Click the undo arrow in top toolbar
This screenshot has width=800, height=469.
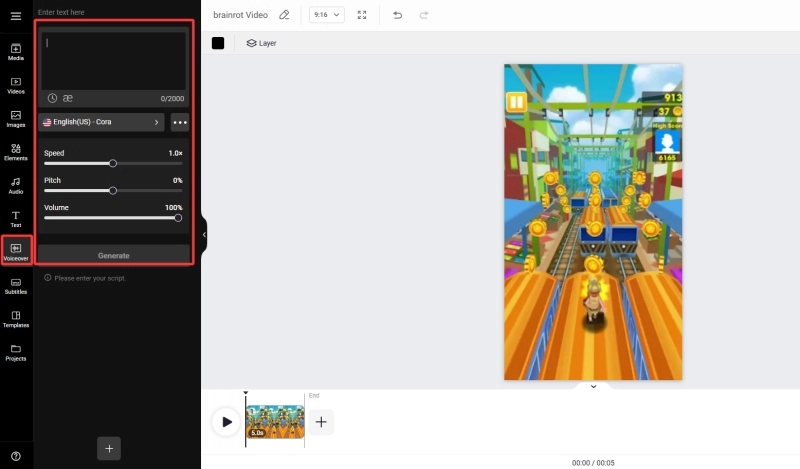click(x=398, y=15)
